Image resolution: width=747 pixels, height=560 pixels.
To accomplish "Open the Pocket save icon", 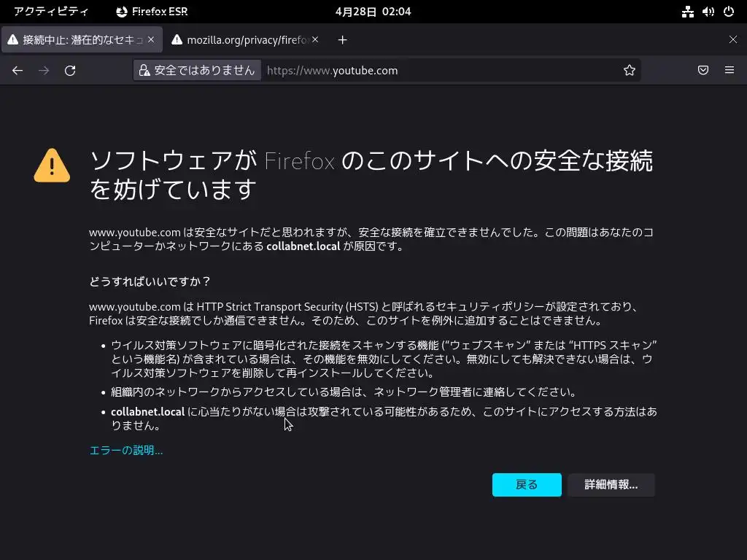I will 703,71.
